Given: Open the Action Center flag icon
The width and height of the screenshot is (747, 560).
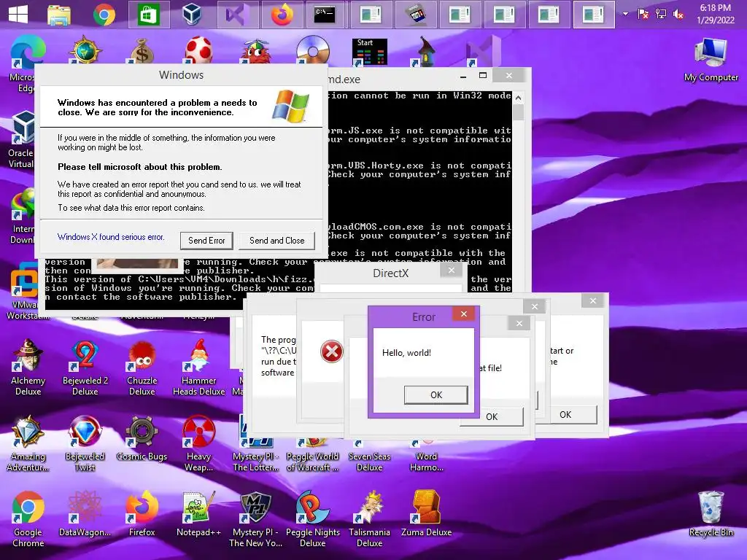Looking at the screenshot, I should tap(643, 15).
